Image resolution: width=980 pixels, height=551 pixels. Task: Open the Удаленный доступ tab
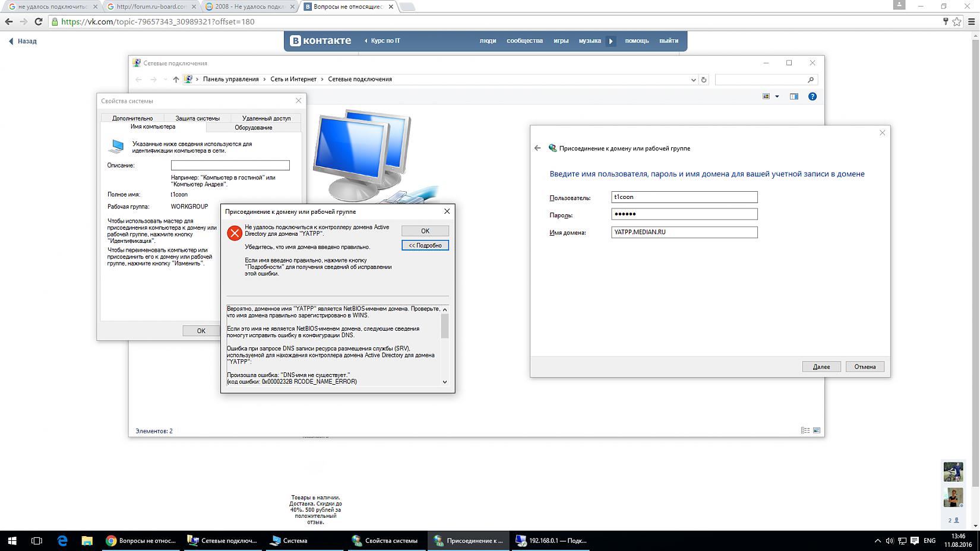pos(266,118)
